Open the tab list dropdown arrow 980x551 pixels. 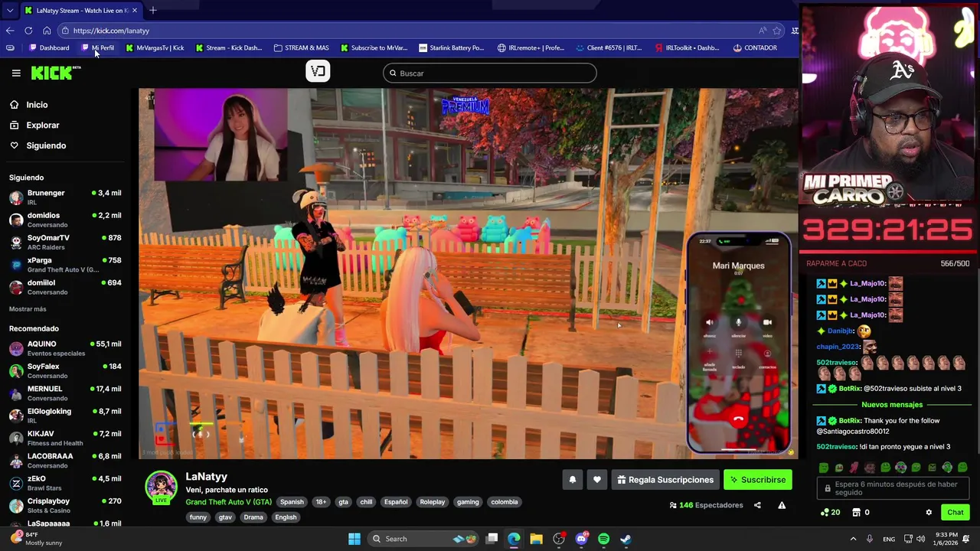pyautogui.click(x=10, y=10)
